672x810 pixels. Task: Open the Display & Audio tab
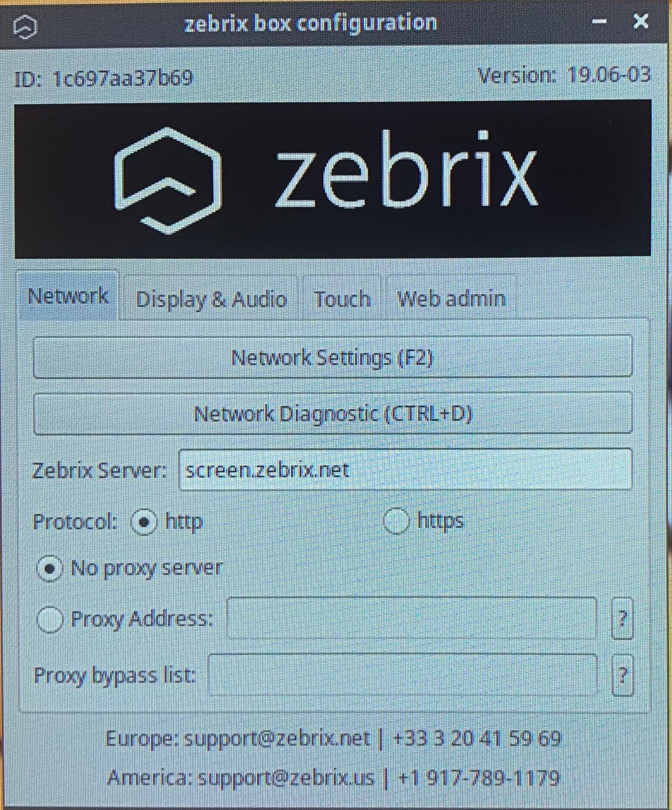click(x=211, y=299)
